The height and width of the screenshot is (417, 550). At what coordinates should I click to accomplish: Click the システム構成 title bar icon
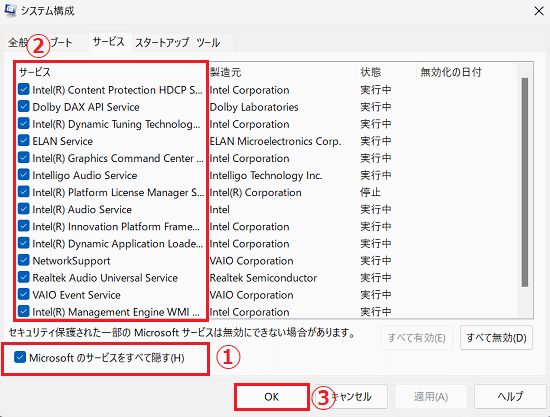tap(10, 11)
